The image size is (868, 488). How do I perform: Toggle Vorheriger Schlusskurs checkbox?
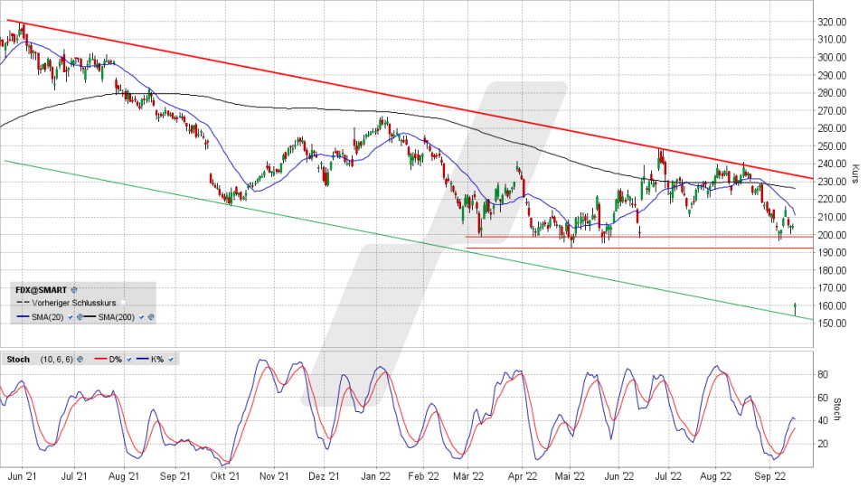123,303
